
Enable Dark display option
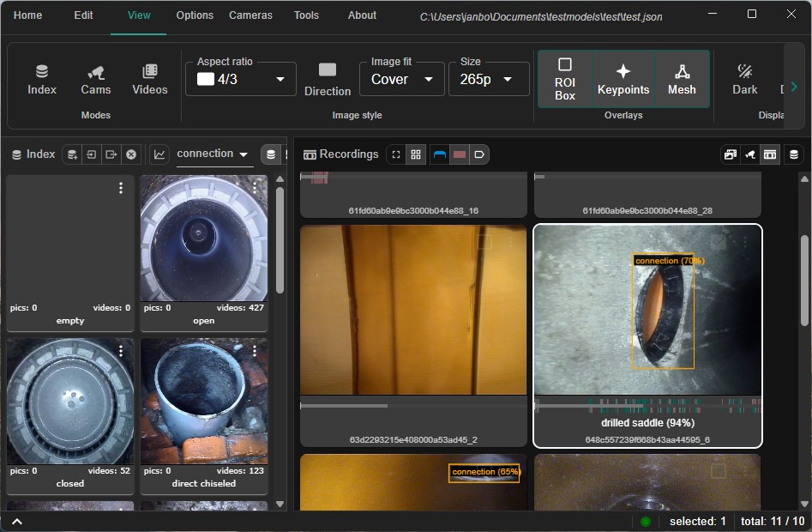pyautogui.click(x=744, y=80)
